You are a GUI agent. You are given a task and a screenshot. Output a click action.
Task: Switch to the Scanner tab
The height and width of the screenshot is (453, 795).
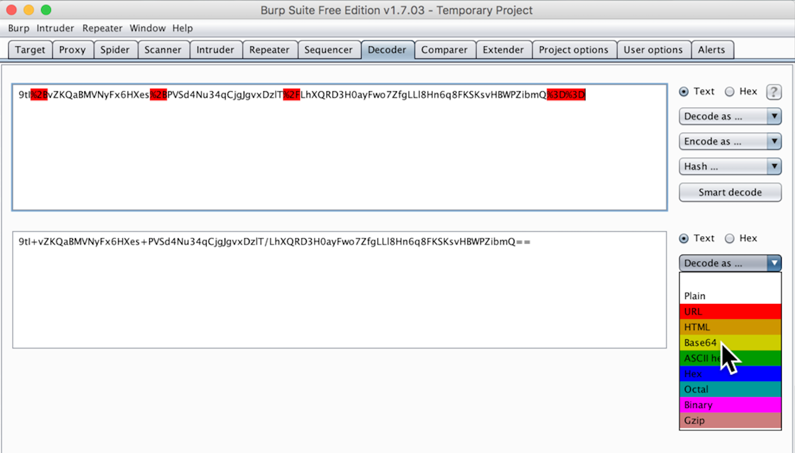[163, 50]
